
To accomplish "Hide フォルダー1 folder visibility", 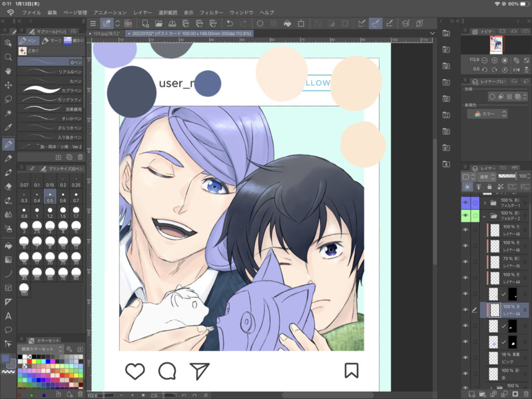I will pyautogui.click(x=465, y=203).
